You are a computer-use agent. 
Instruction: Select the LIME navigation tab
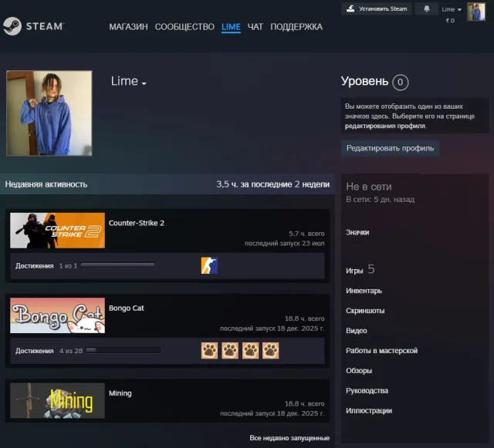tap(231, 27)
